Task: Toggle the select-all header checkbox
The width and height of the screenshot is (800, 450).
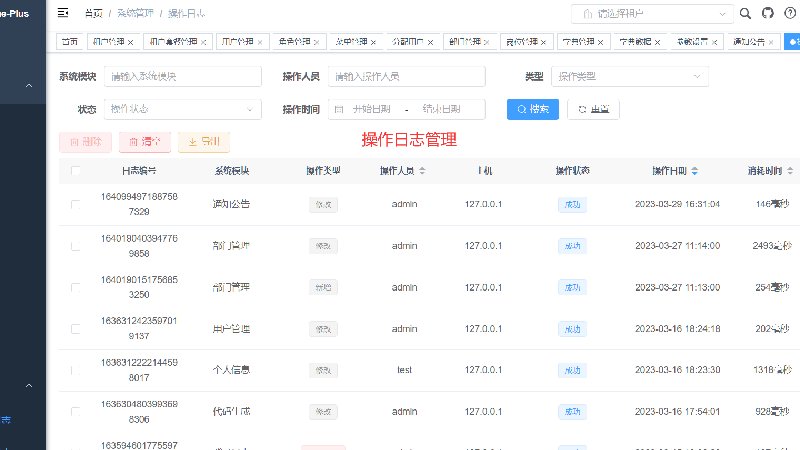Action: tap(76, 171)
